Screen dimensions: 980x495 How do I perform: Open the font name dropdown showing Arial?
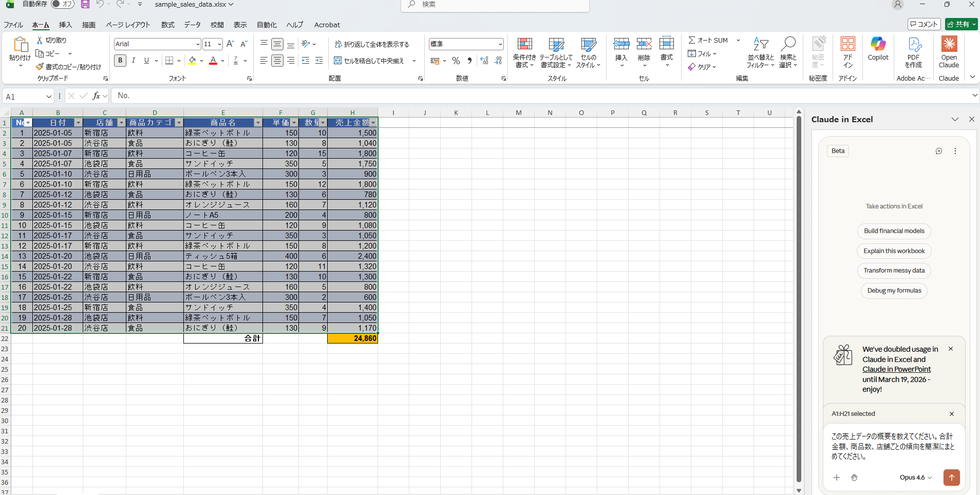coord(198,44)
